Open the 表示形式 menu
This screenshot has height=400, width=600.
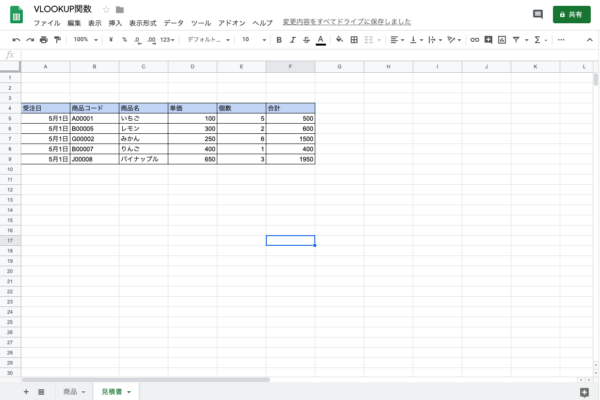(143, 23)
